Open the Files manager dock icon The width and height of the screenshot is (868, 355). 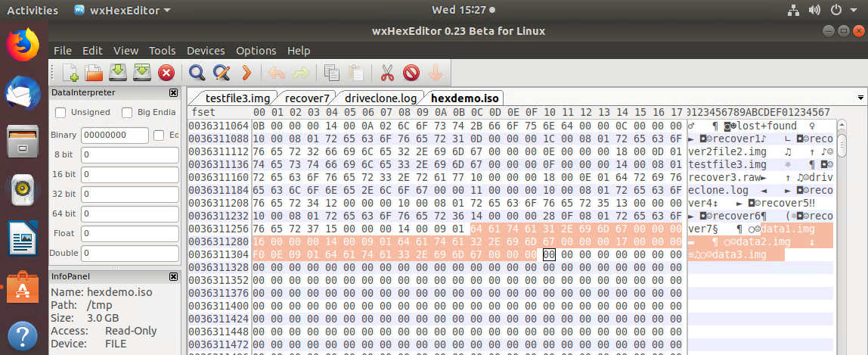coord(23,142)
